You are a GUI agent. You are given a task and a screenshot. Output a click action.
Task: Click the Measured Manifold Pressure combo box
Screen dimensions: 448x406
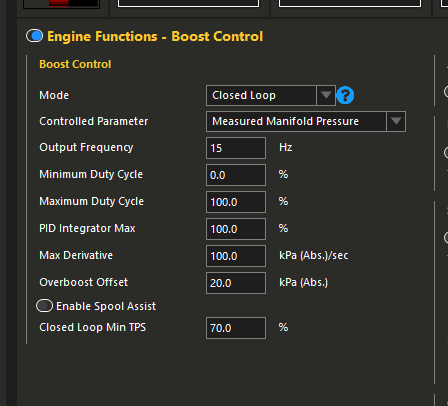pos(306,121)
